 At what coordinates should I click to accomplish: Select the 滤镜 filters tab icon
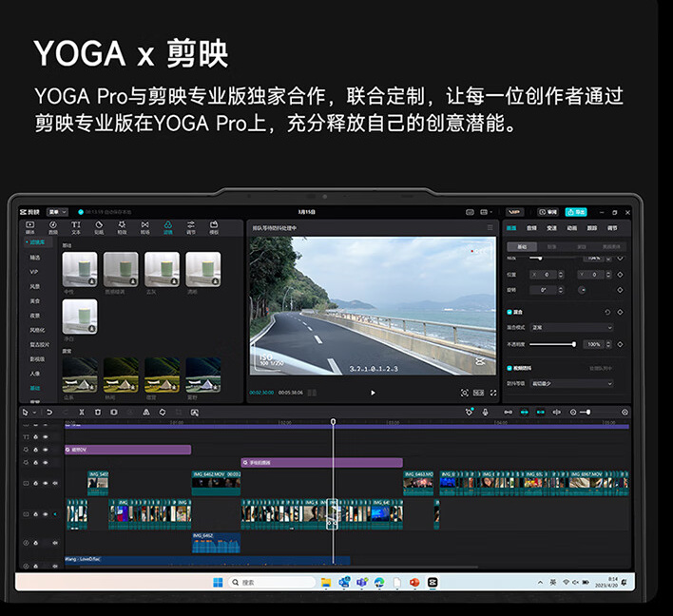tap(168, 225)
